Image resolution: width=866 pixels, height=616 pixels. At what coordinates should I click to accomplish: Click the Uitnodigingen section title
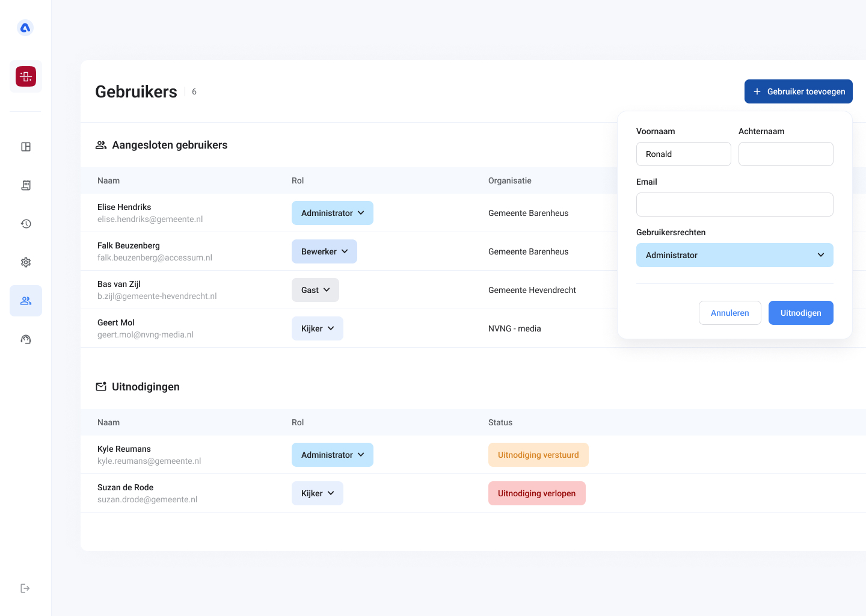pyautogui.click(x=146, y=387)
